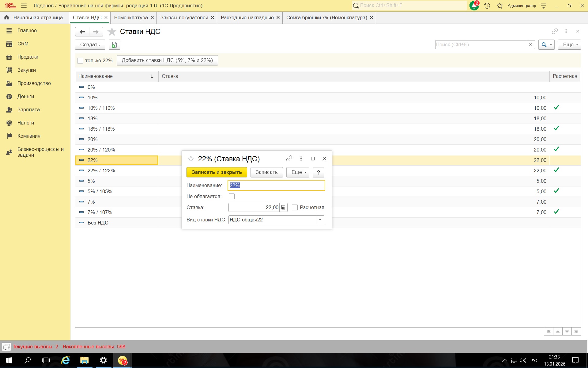Enable только 22% filter checkbox
The height and width of the screenshot is (368, 588).
pyautogui.click(x=80, y=61)
